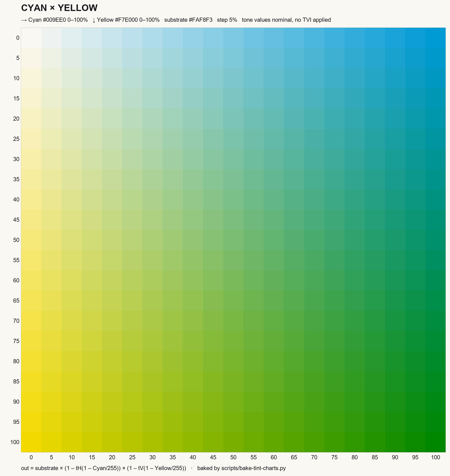Click the left-side row label 40

pos(16,200)
